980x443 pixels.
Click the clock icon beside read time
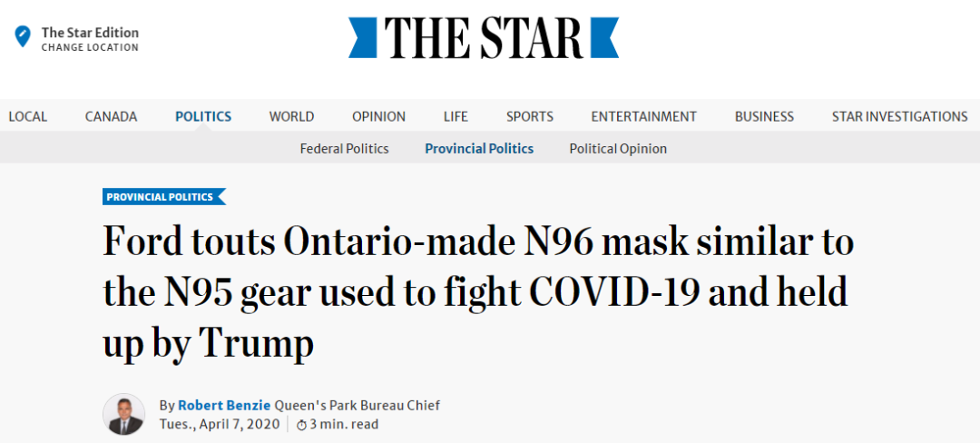(301, 425)
